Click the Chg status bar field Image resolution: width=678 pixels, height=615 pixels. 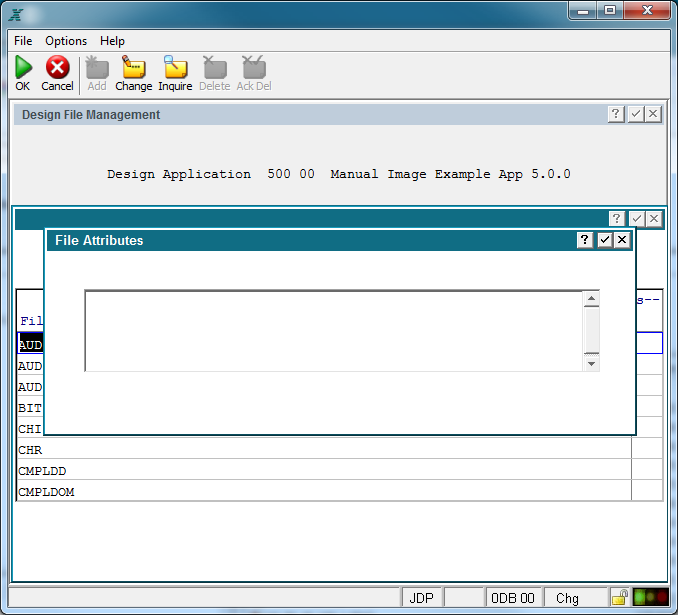click(575, 598)
